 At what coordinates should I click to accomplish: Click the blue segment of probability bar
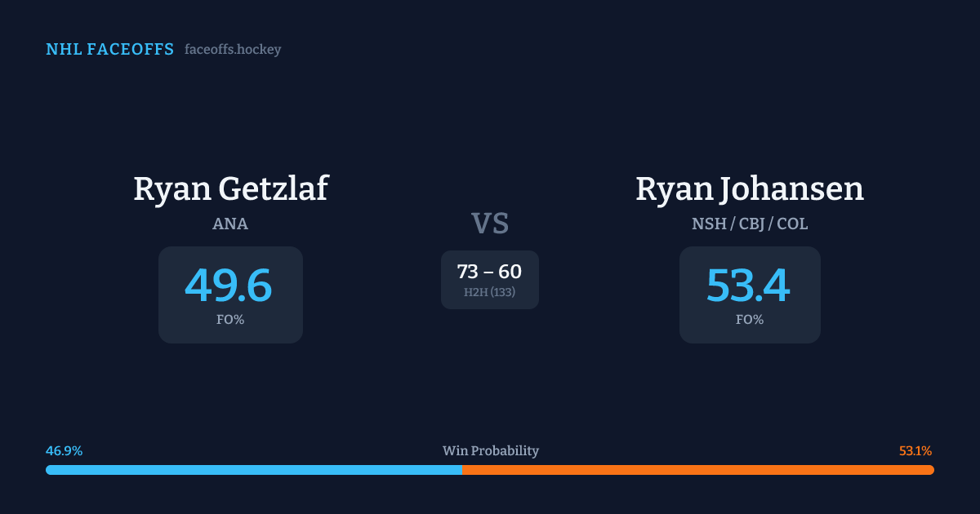[x=253, y=470]
